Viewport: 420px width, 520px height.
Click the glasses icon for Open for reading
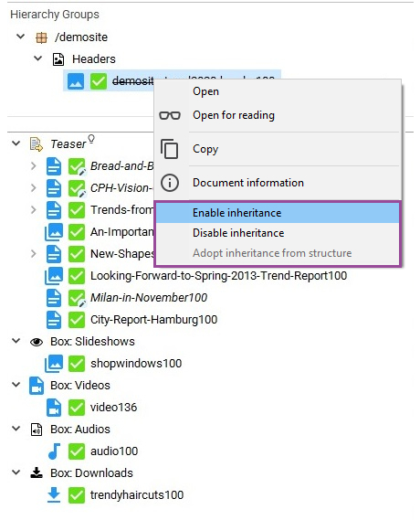tap(170, 115)
